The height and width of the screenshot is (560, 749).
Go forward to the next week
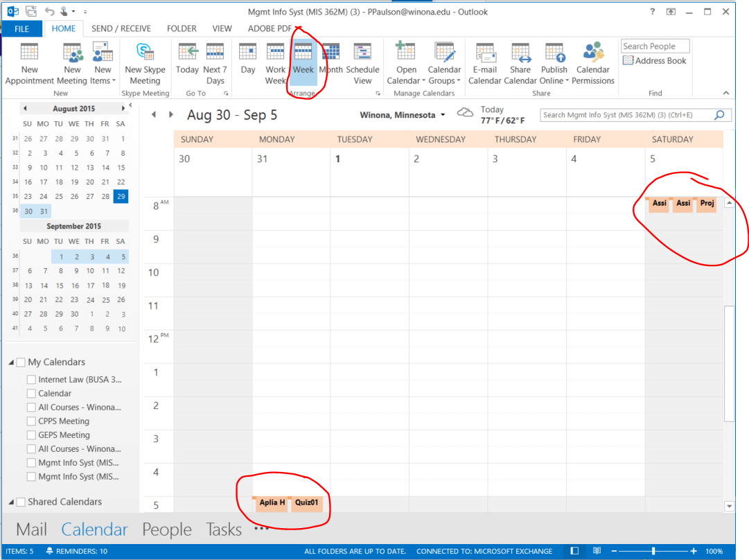(171, 114)
